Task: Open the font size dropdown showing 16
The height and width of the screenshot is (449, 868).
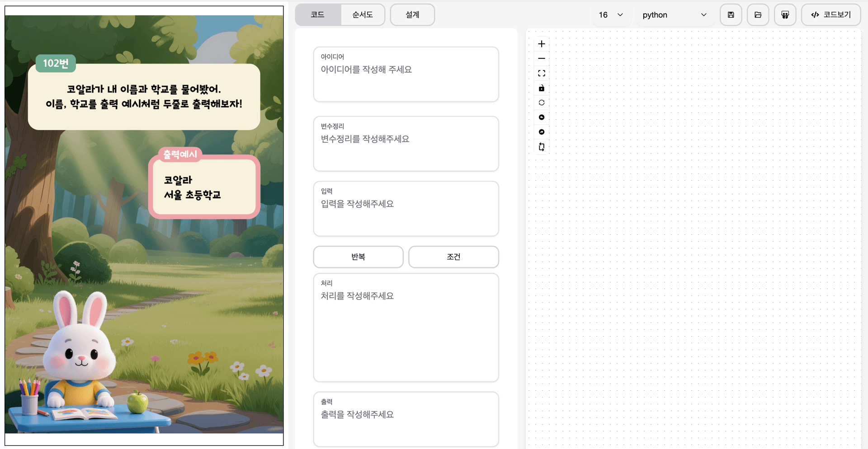Action: [611, 14]
